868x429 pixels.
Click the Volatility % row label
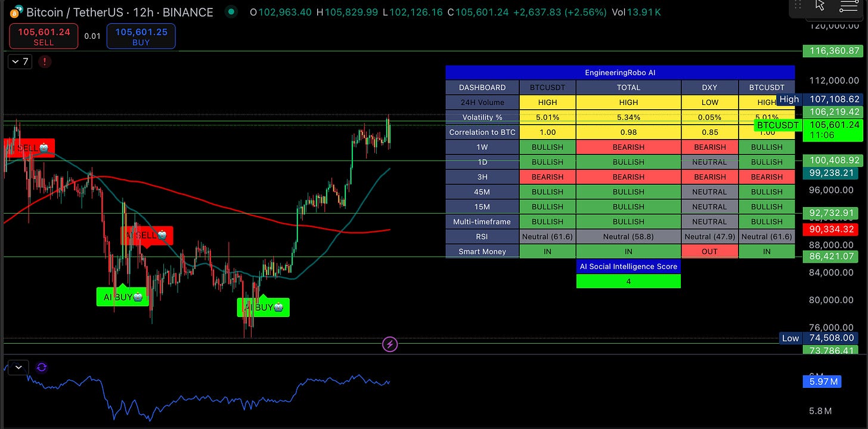[x=482, y=117]
